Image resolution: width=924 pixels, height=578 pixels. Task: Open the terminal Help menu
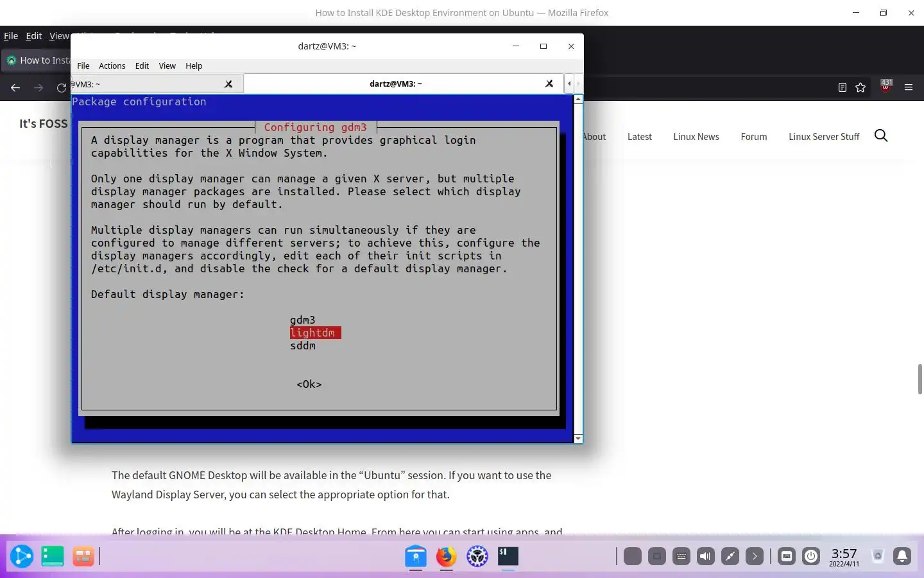coord(194,66)
